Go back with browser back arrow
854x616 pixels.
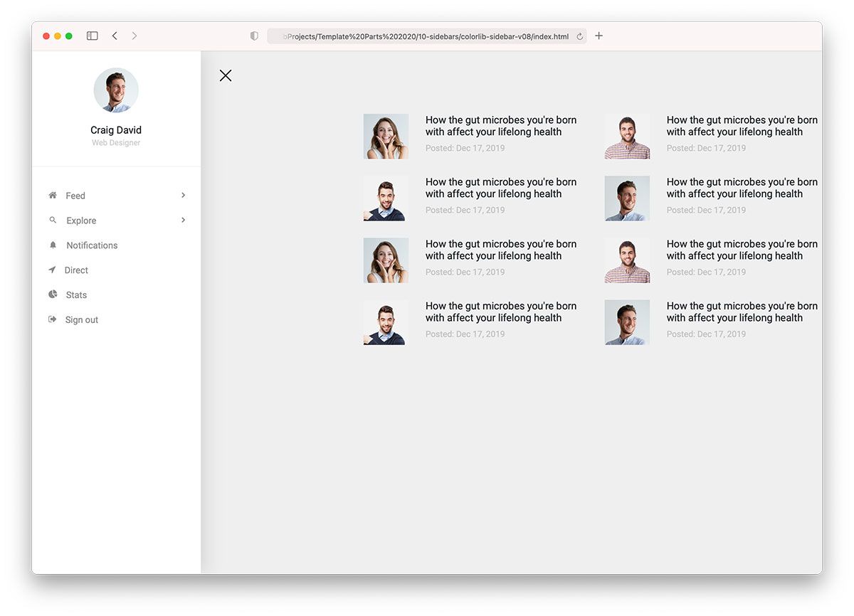pyautogui.click(x=115, y=36)
